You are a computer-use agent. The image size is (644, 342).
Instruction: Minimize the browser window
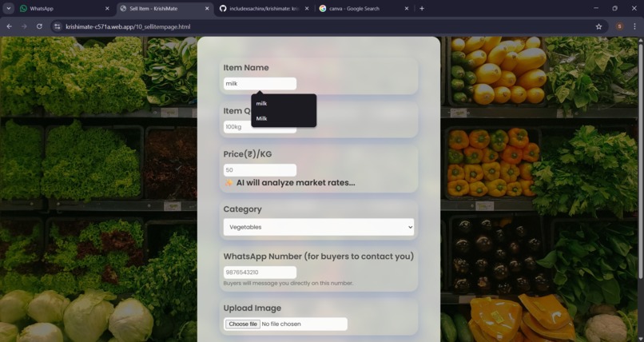[596, 8]
